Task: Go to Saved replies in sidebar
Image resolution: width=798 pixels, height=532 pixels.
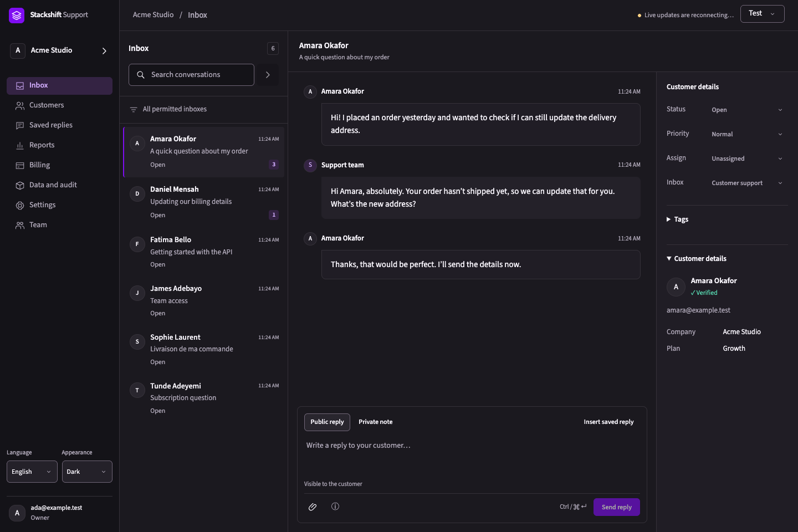Action: coord(59,125)
